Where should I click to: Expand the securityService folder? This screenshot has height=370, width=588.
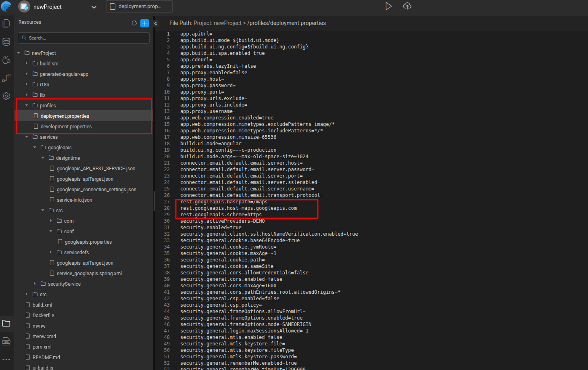point(35,284)
